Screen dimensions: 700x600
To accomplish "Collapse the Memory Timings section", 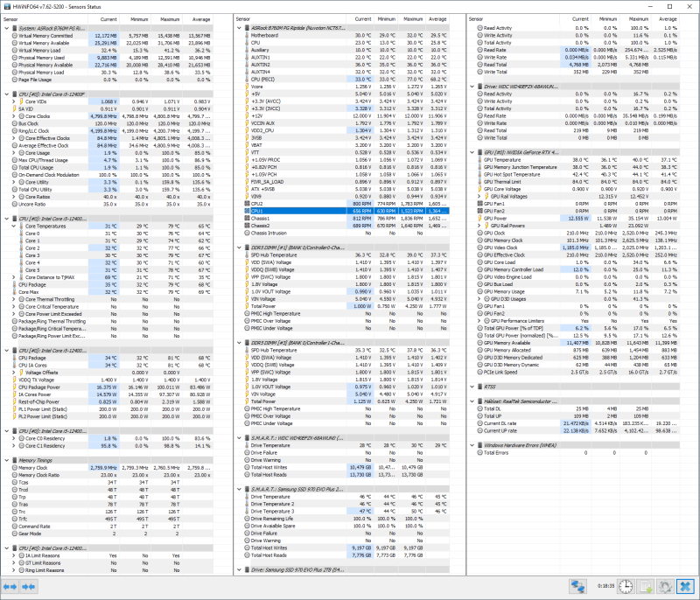I will tap(7, 460).
